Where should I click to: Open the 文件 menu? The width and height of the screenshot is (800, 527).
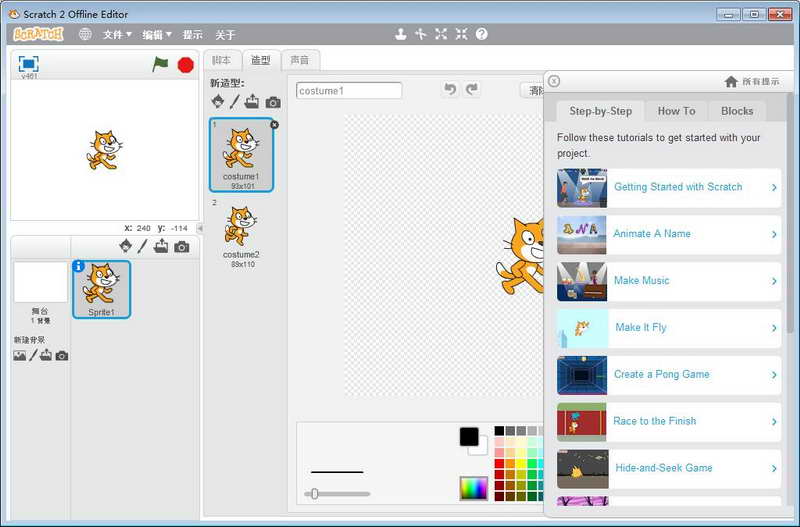tap(117, 35)
